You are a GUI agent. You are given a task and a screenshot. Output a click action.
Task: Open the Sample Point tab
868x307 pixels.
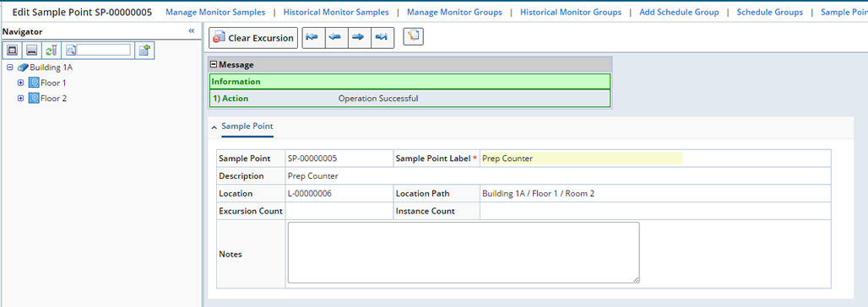coord(247,127)
